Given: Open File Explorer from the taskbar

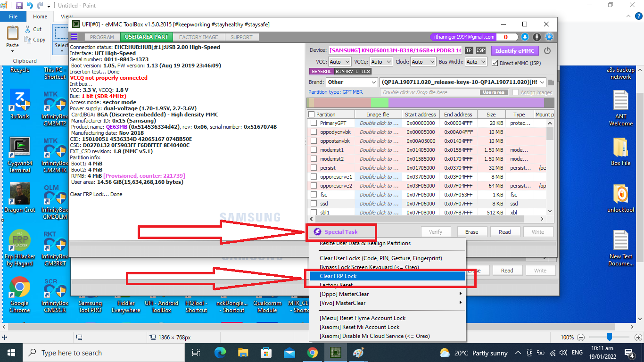Looking at the screenshot, I should pos(243,353).
